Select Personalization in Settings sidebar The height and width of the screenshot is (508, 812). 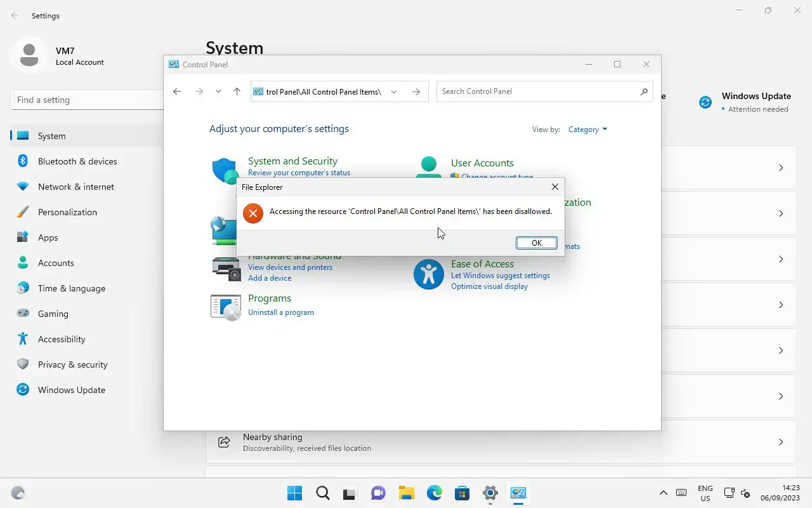87,212
